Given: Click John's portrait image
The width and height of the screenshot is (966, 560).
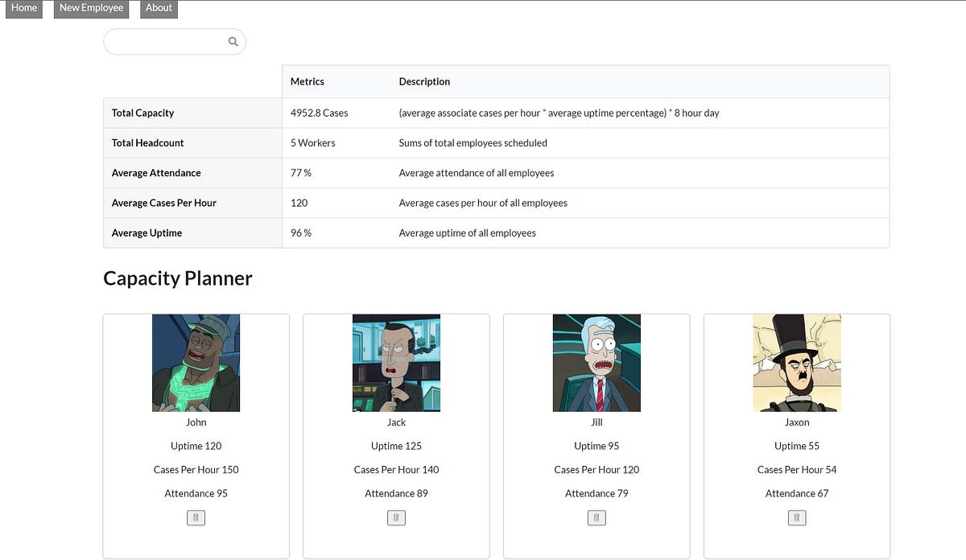Looking at the screenshot, I should 196,362.
